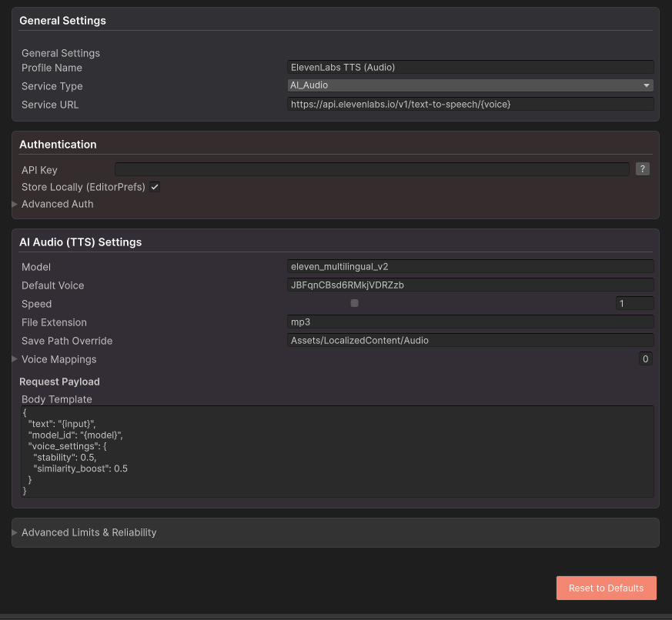
Task: Open the Service Type dropdown
Action: [470, 85]
